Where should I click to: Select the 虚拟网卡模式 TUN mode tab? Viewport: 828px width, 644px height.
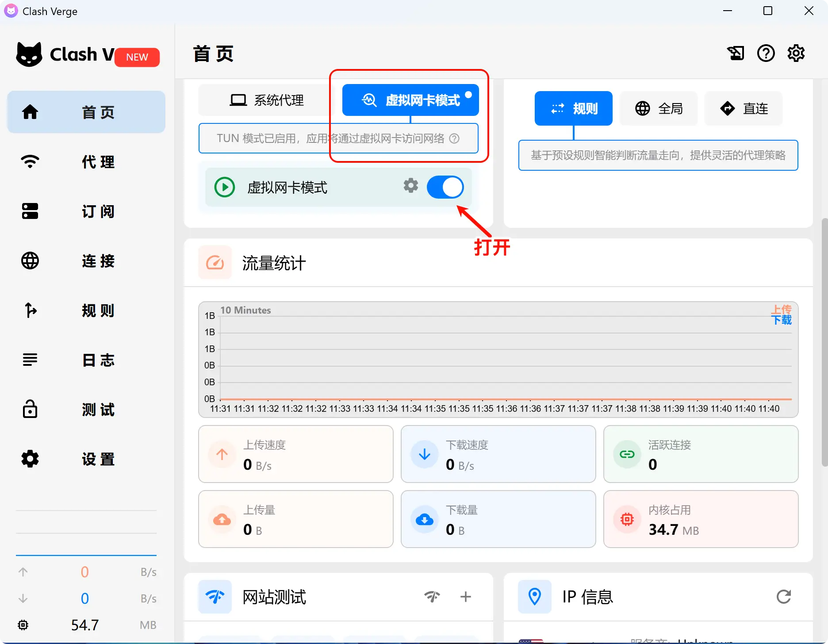410,100
